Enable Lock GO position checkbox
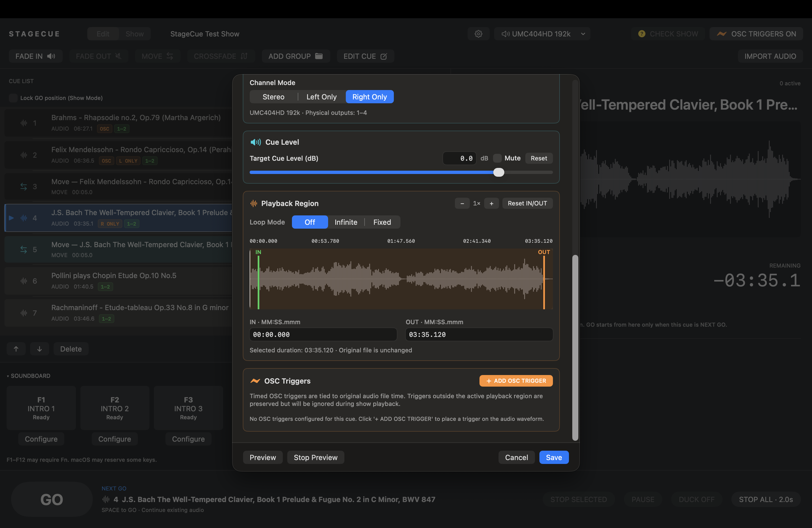 13,98
